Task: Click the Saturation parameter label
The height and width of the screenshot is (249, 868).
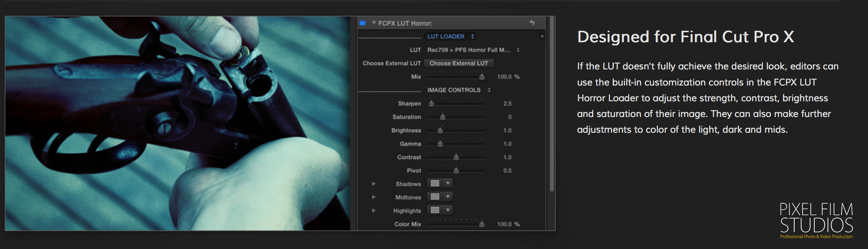Action: click(406, 117)
